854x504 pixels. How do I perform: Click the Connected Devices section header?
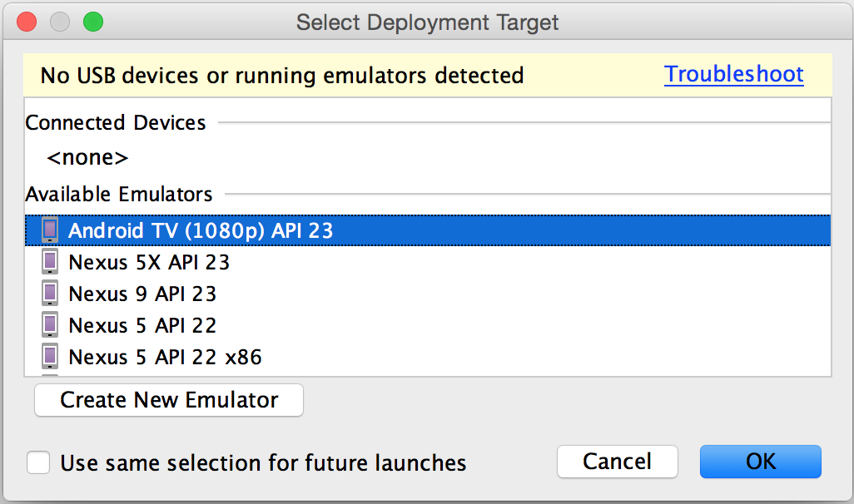pos(116,122)
